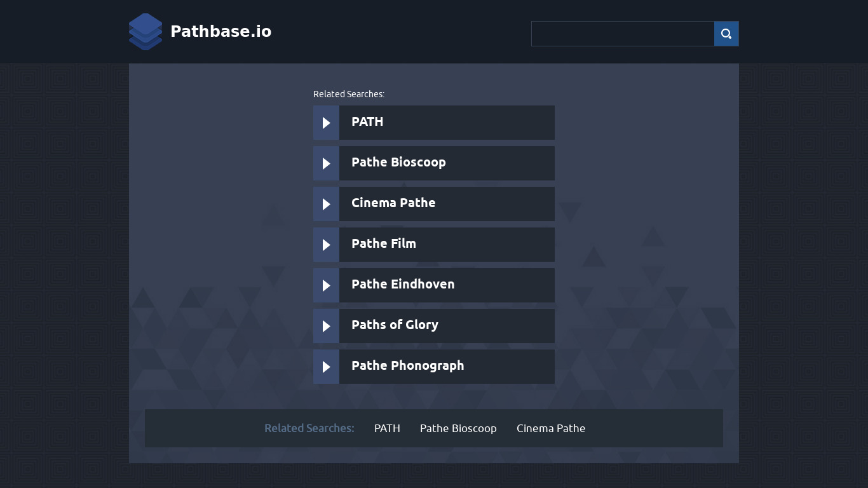The image size is (868, 488).
Task: Focus the search input field
Action: pos(623,34)
